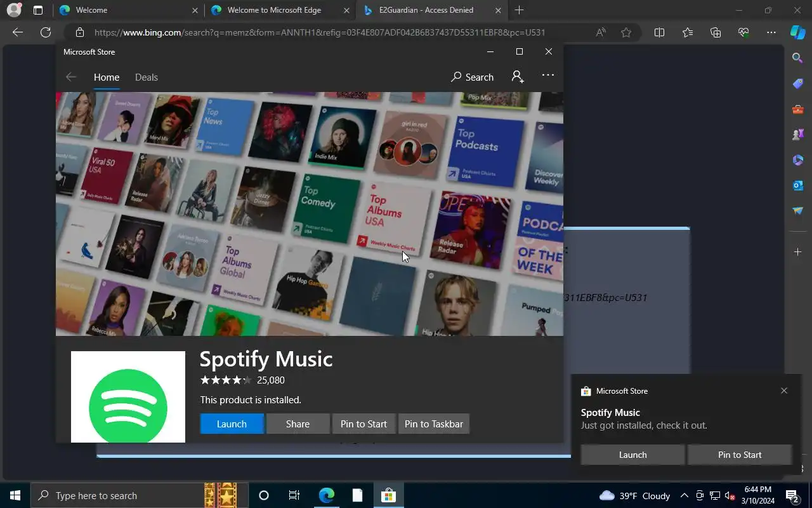Open Cortana circle on taskbar
812x508 pixels.
[x=264, y=495]
